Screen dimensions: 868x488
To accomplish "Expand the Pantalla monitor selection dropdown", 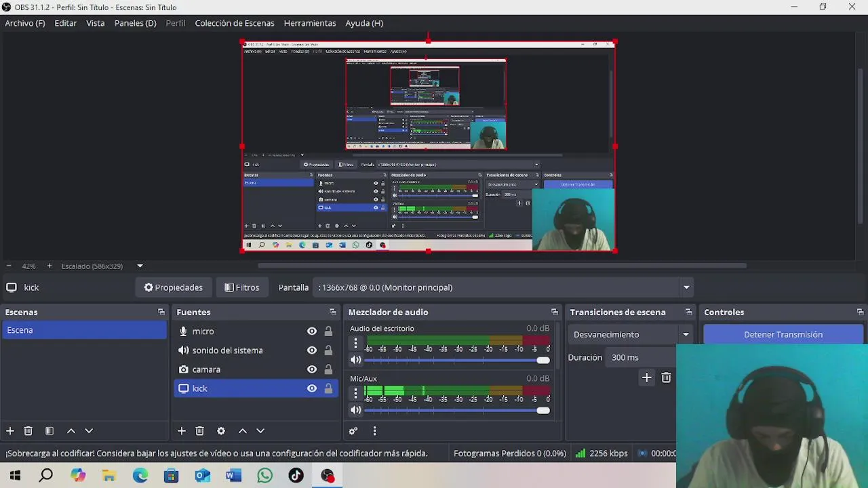I will tap(686, 287).
